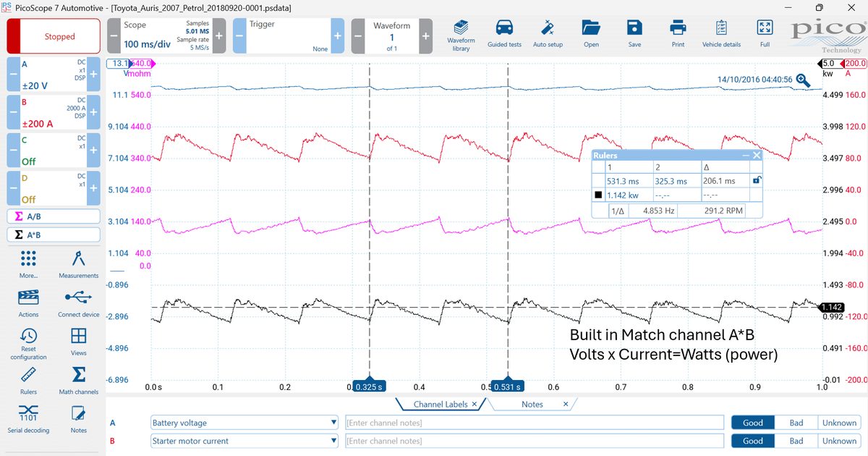Switch to Channel Labels tab

[x=441, y=404]
